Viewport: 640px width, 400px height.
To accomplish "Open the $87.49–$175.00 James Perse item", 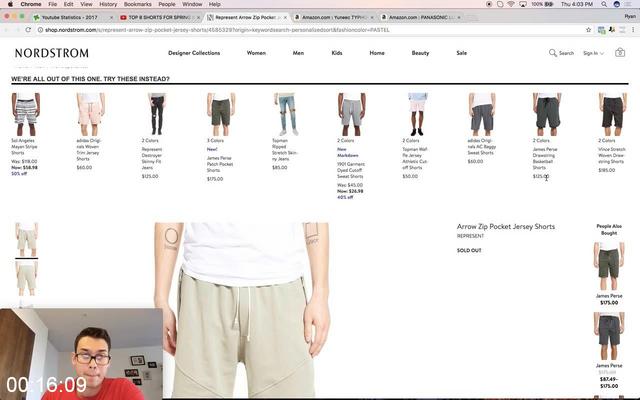I will [x=609, y=350].
